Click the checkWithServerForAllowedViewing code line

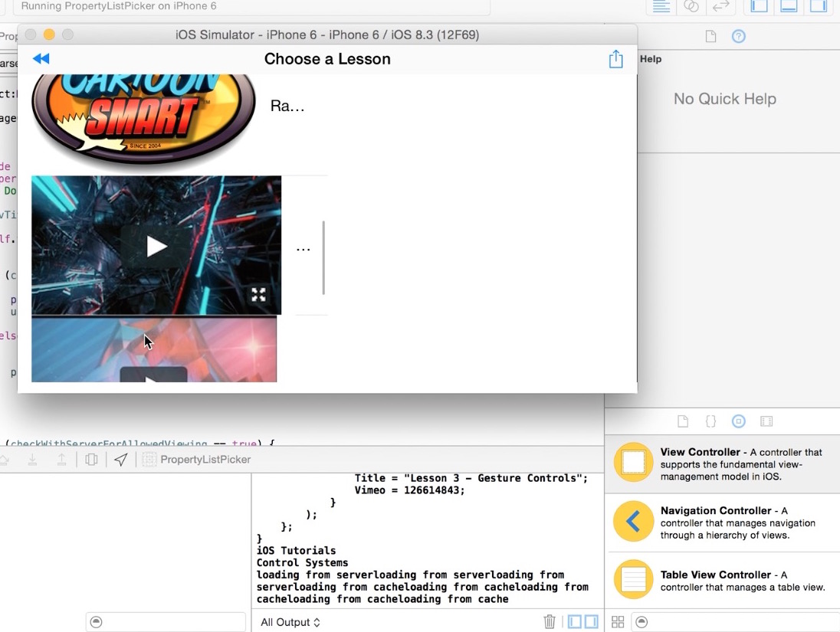click(x=139, y=442)
